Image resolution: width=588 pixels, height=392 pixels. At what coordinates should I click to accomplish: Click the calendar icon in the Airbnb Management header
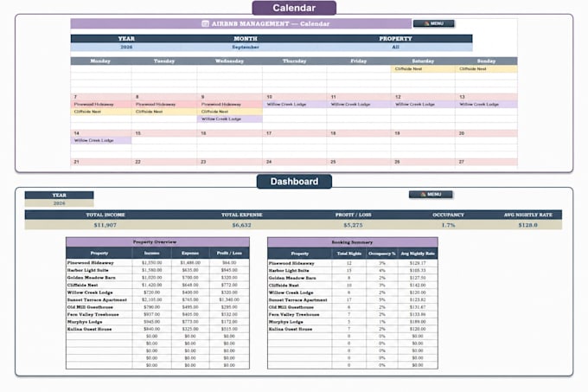(x=205, y=23)
